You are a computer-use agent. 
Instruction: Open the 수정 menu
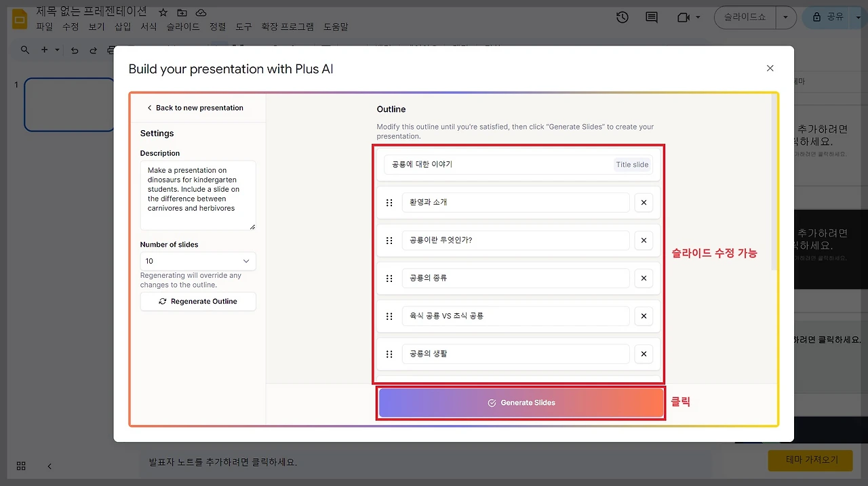71,26
